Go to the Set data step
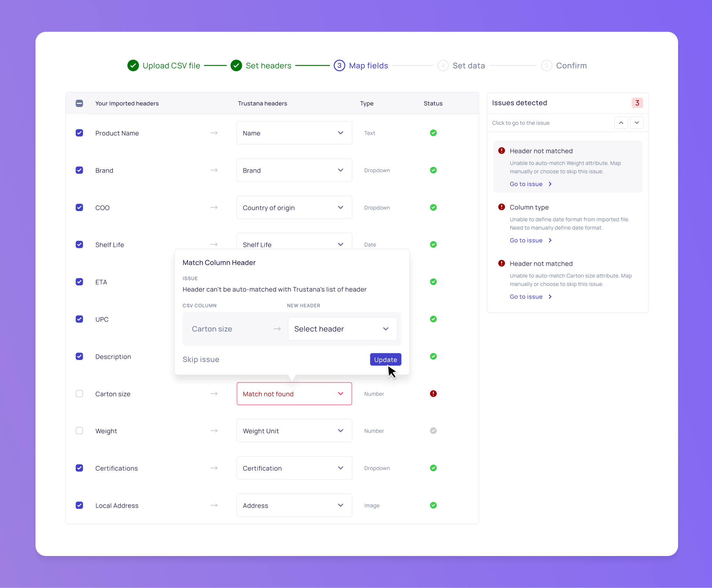The image size is (712, 588). pos(468,65)
